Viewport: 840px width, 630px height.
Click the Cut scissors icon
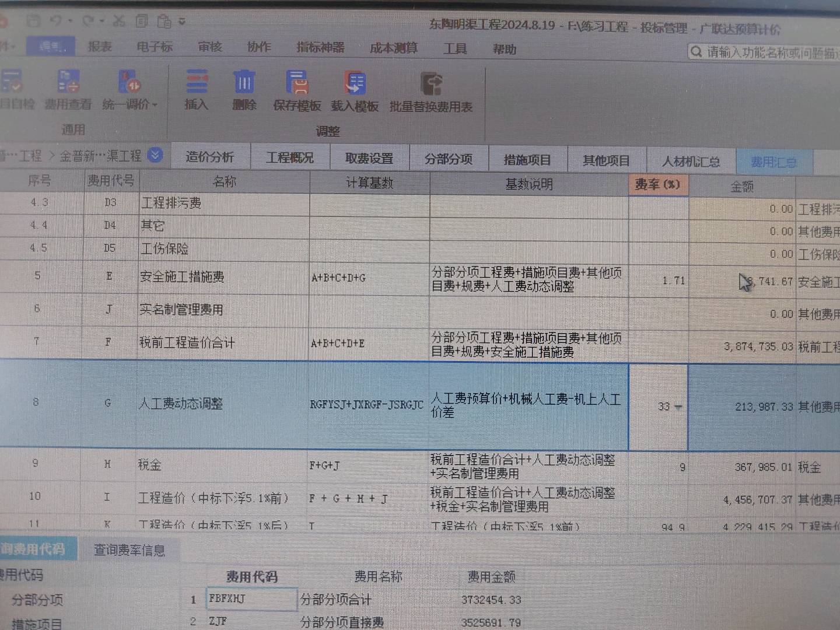point(119,21)
